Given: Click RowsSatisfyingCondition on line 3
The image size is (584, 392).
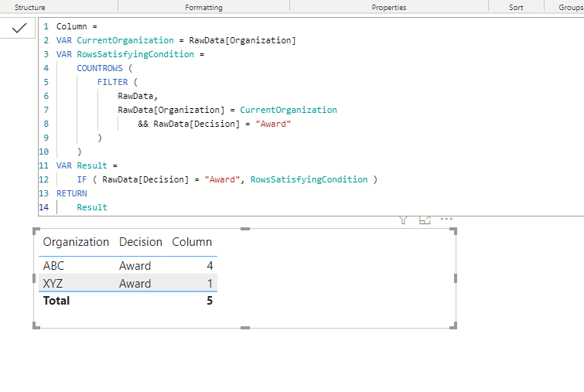Looking at the screenshot, I should tap(135, 54).
